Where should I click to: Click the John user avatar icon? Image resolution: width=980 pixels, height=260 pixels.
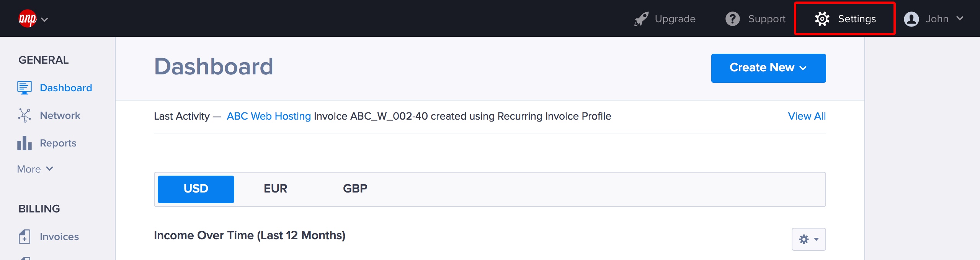[x=911, y=19]
